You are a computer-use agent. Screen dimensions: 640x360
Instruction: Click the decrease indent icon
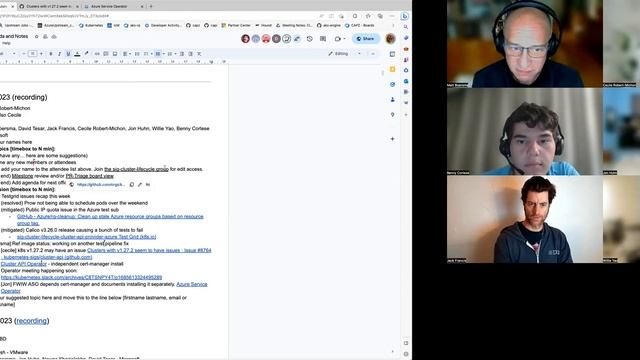coord(182,54)
